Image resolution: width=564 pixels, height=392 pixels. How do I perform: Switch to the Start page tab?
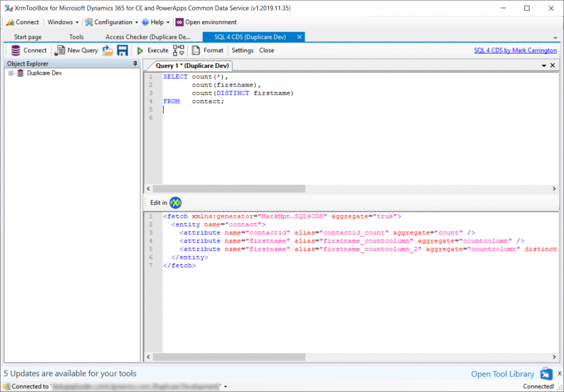tap(28, 37)
